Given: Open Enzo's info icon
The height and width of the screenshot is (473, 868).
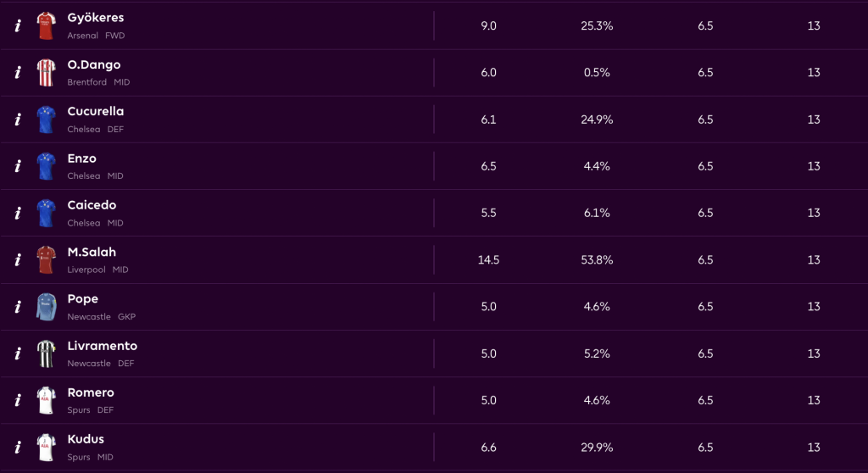Looking at the screenshot, I should click(x=18, y=166).
